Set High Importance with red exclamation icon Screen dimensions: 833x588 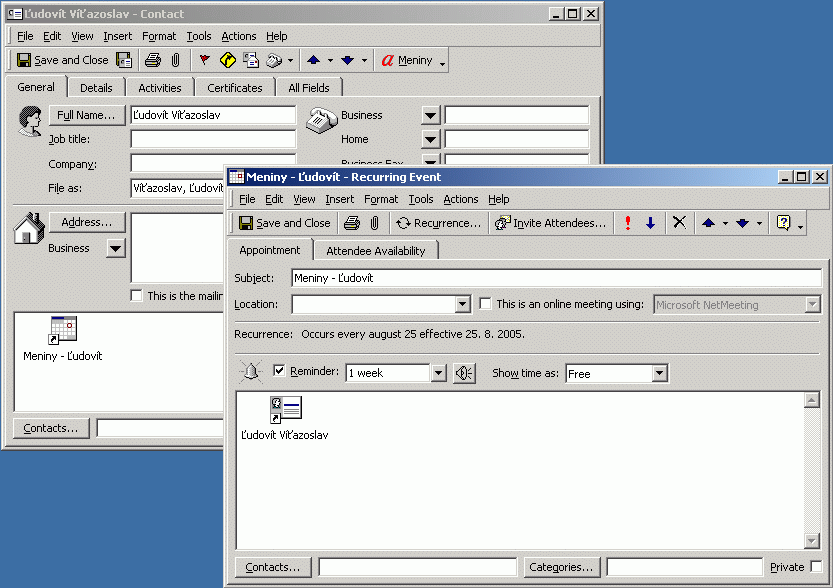click(628, 223)
